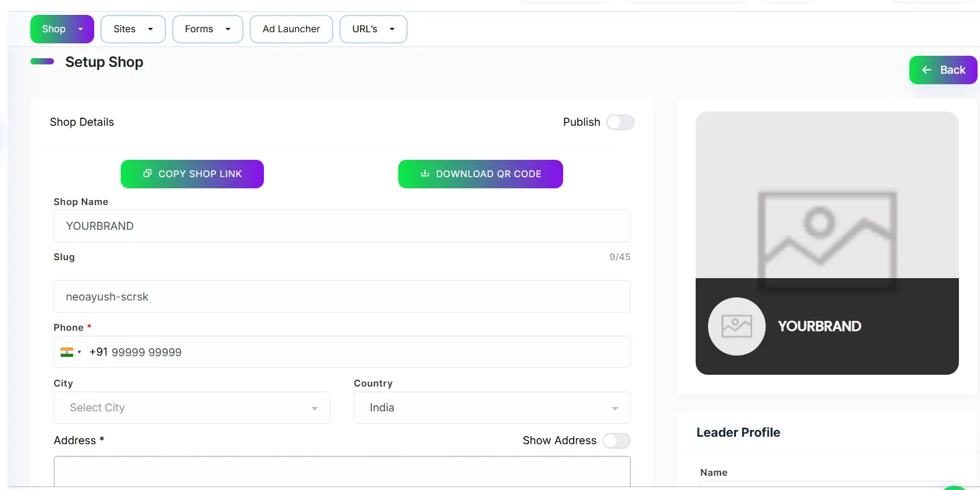Screen dimensions: 980x490
Task: Open the Forms dropdown
Action: coord(208,29)
